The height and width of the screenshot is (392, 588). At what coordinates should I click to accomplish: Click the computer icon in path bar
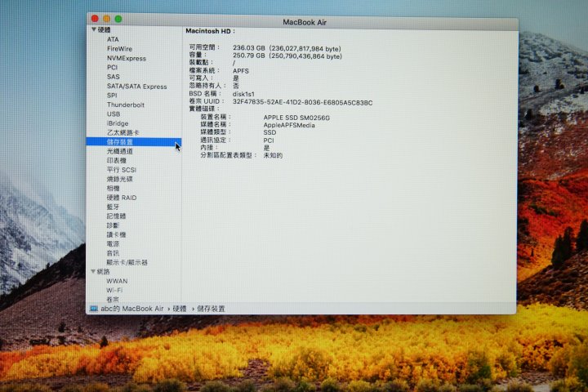click(x=94, y=309)
